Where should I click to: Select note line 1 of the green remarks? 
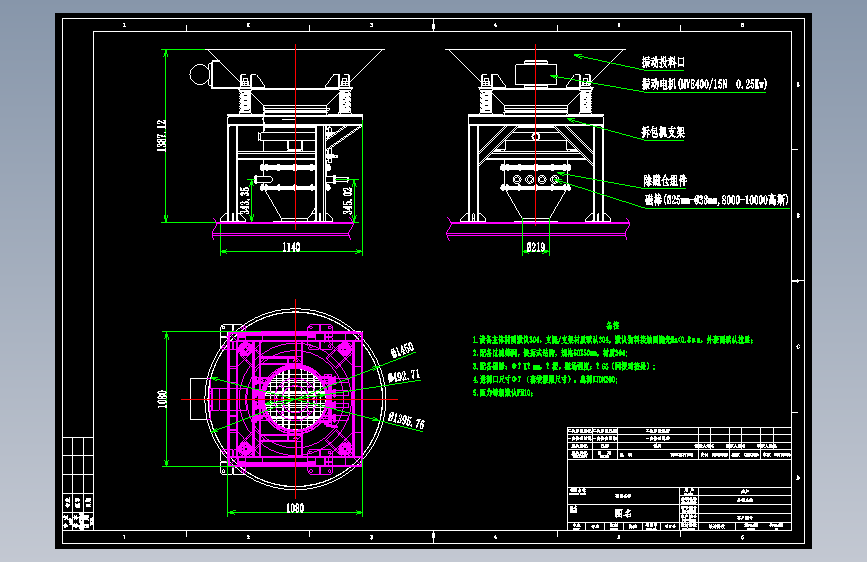(613, 340)
